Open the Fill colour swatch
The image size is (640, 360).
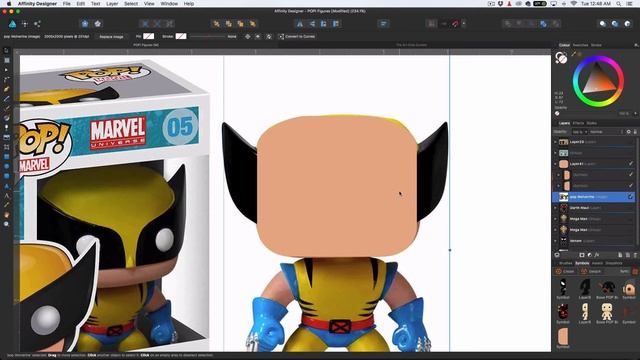click(x=149, y=36)
